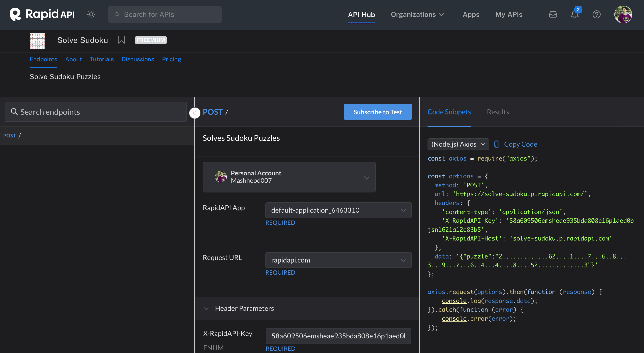Open the Request URL dropdown
The image size is (644, 353).
pos(338,260)
